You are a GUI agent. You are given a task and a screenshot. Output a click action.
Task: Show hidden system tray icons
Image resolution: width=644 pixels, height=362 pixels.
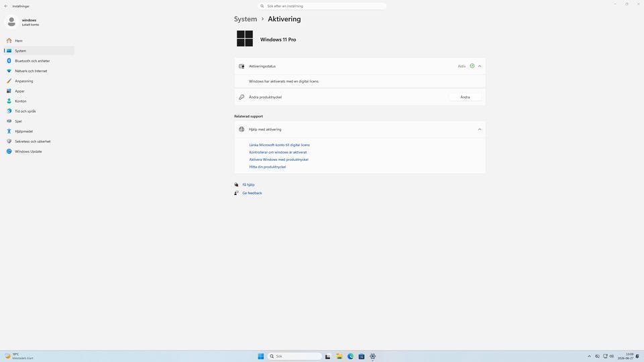[x=590, y=356]
